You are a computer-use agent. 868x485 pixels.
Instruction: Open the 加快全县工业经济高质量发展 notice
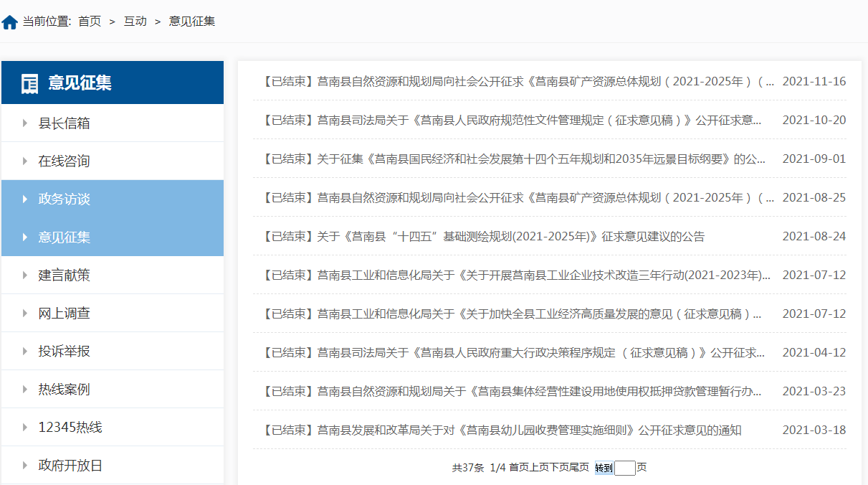point(512,314)
